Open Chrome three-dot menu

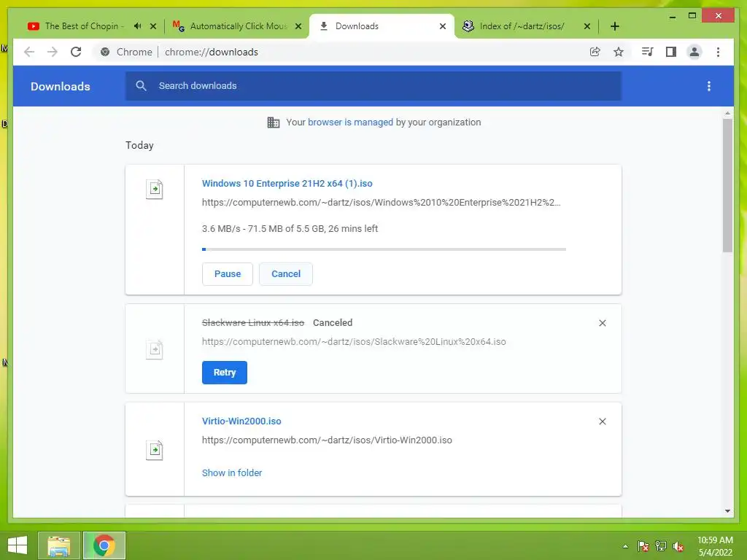[718, 52]
